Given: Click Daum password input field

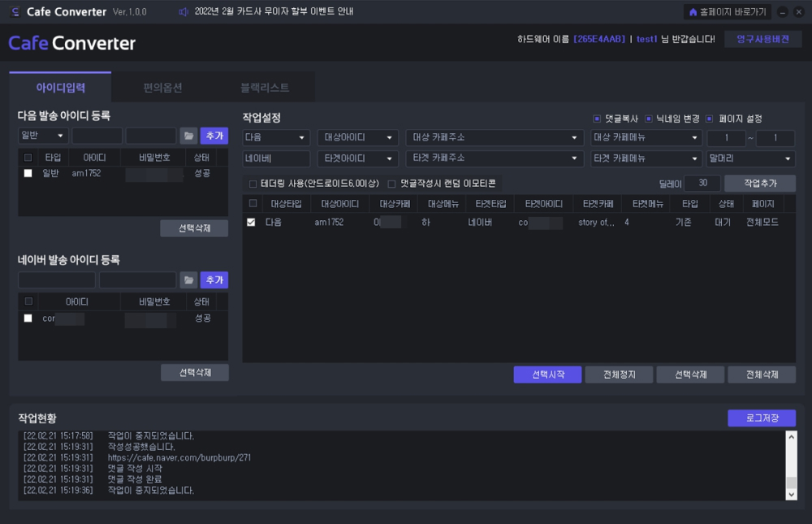Looking at the screenshot, I should (151, 136).
